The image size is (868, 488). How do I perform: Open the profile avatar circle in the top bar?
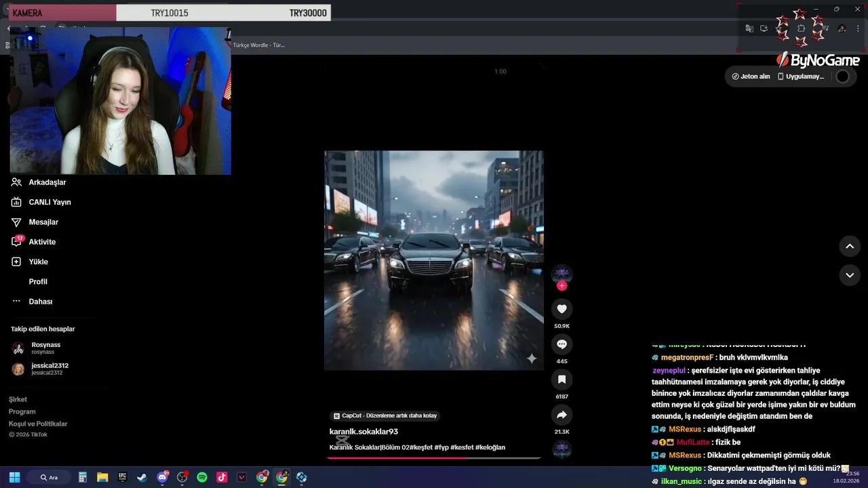click(842, 77)
